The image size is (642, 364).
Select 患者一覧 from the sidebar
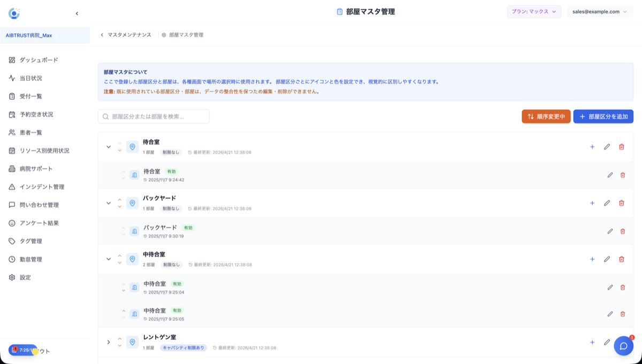point(32,132)
